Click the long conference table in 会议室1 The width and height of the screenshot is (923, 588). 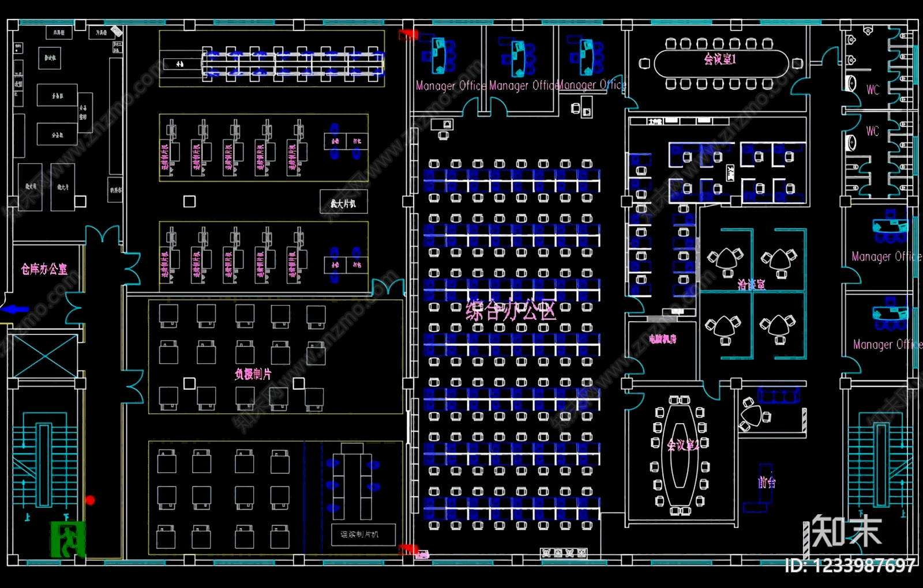[721, 63]
